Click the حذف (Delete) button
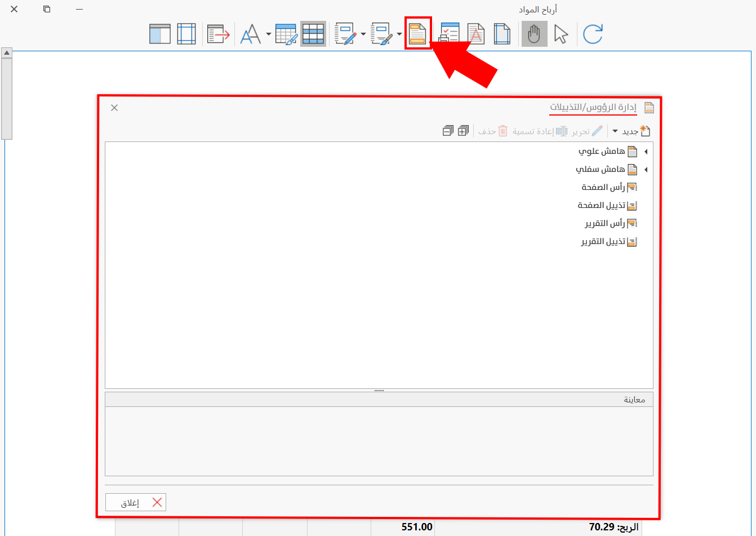 point(493,131)
